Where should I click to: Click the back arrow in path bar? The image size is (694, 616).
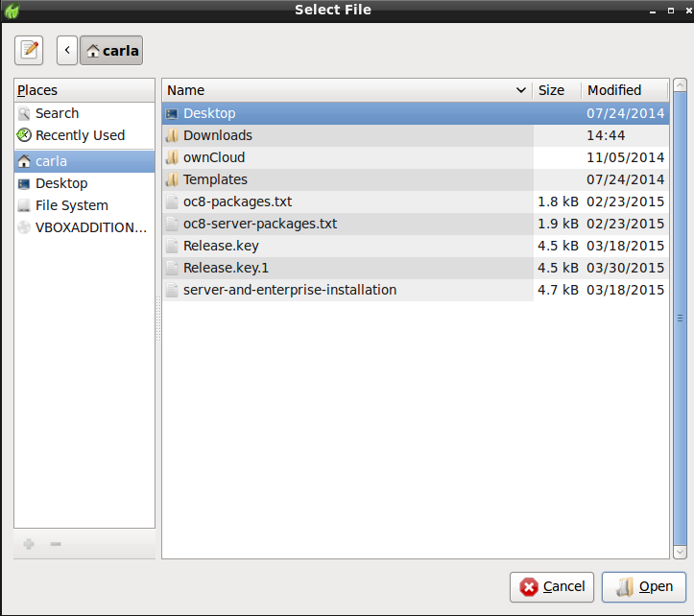67,50
